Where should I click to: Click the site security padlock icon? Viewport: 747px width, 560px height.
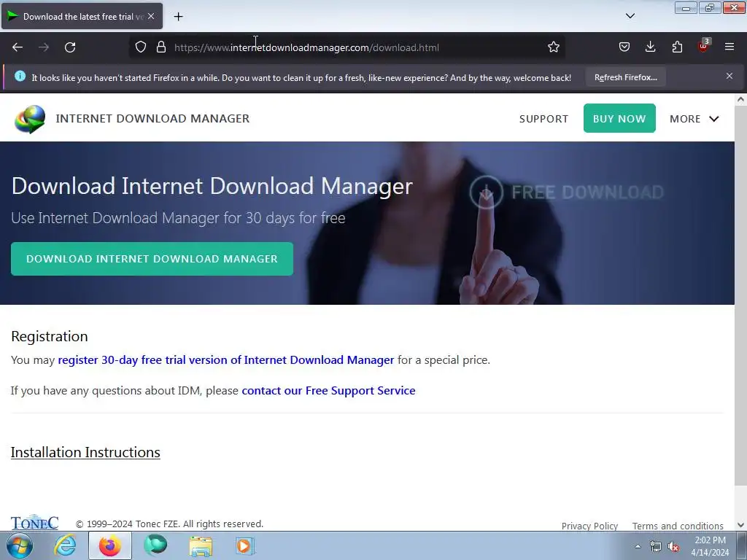[x=161, y=47]
